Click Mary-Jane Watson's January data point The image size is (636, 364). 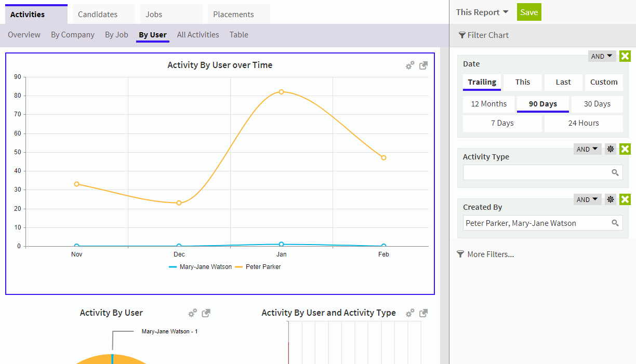[281, 244]
